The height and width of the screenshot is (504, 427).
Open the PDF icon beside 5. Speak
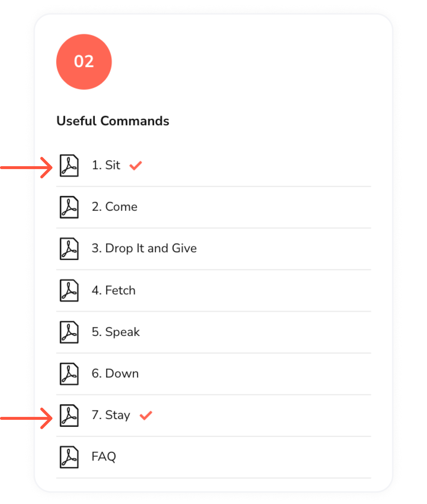(x=69, y=332)
